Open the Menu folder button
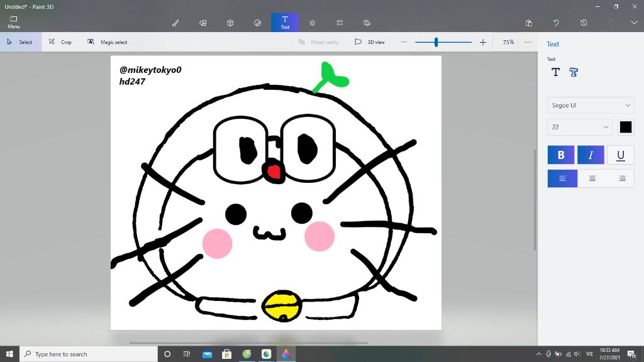This screenshot has height=362, width=644. click(x=14, y=22)
